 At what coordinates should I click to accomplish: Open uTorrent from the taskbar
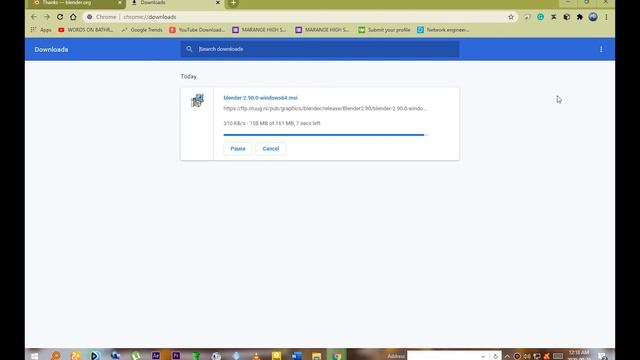coord(136,356)
